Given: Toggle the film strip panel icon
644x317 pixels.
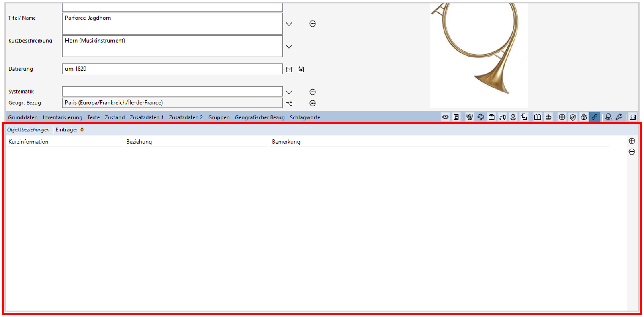Looking at the screenshot, I should click(x=633, y=117).
